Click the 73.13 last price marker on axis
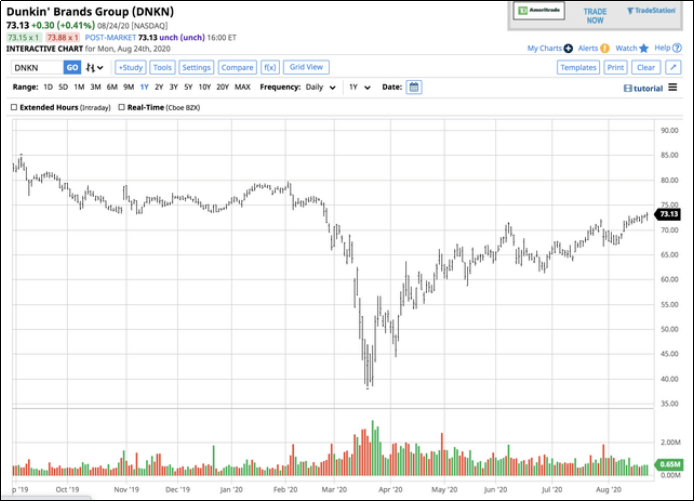The height and width of the screenshot is (502, 695). (x=669, y=214)
